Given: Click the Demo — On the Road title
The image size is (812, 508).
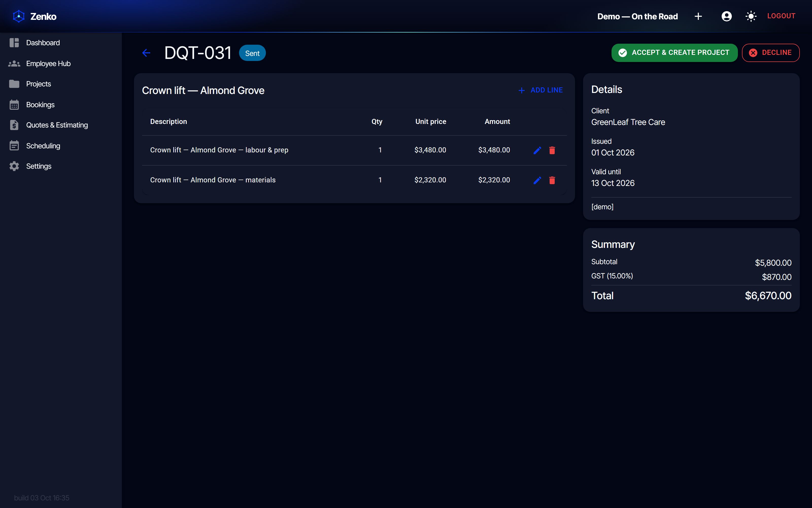Looking at the screenshot, I should 637,16.
